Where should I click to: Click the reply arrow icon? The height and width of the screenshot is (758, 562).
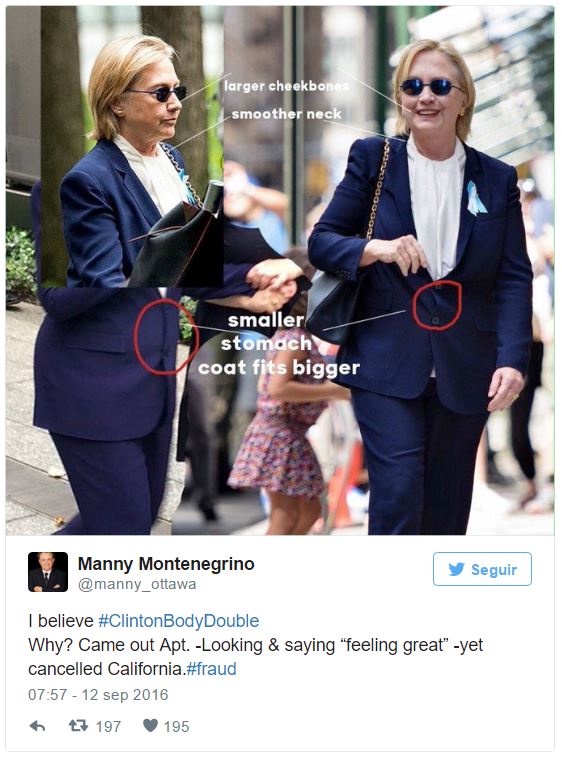(37, 726)
